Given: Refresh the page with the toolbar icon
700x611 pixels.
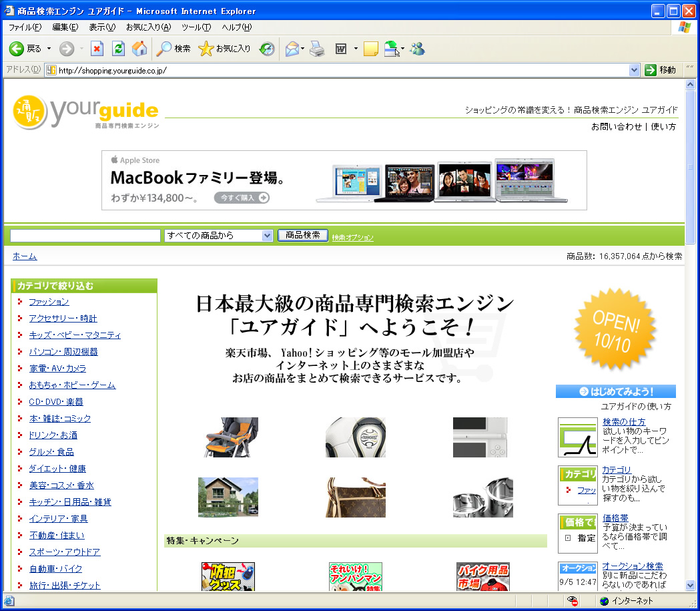Looking at the screenshot, I should point(118,49).
